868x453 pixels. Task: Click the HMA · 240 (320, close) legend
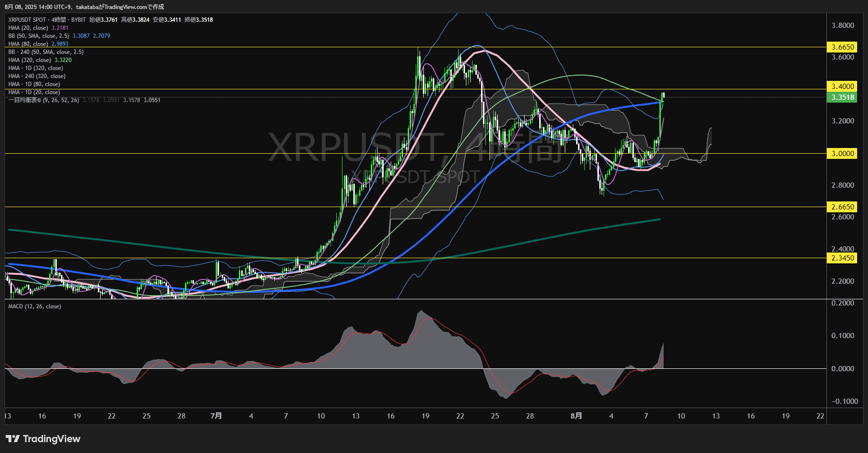37,76
